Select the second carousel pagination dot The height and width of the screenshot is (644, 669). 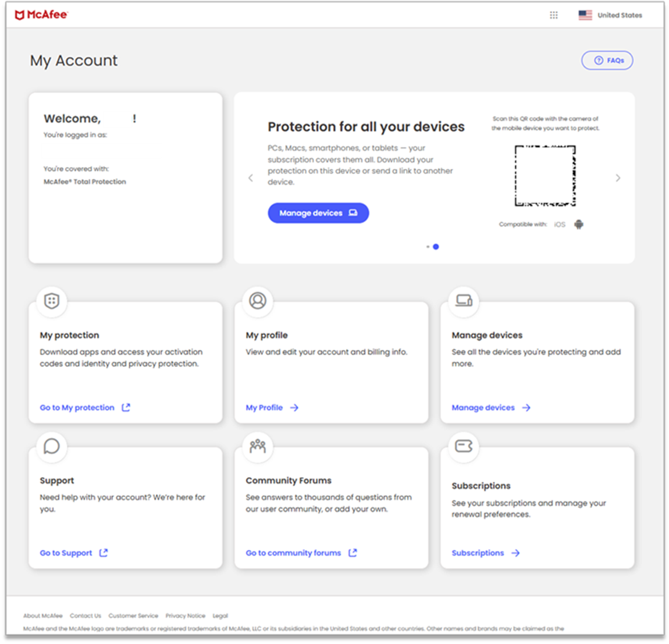(436, 247)
